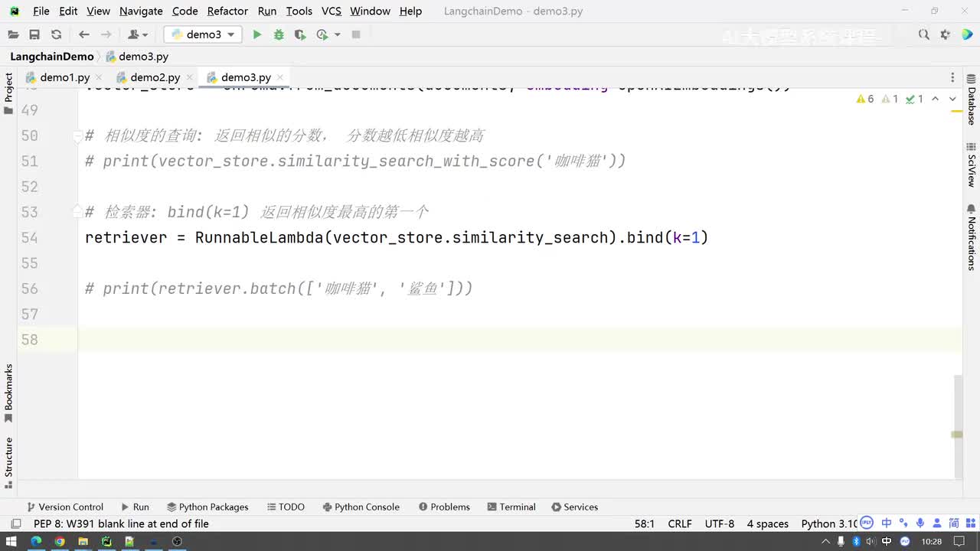
Task: Close the demo2.py tab
Action: coord(189,77)
